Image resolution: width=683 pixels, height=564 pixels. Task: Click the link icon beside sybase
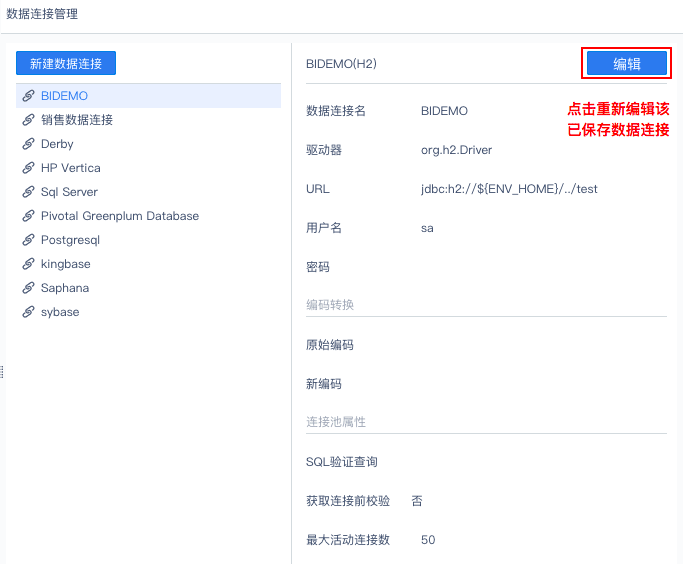click(28, 312)
